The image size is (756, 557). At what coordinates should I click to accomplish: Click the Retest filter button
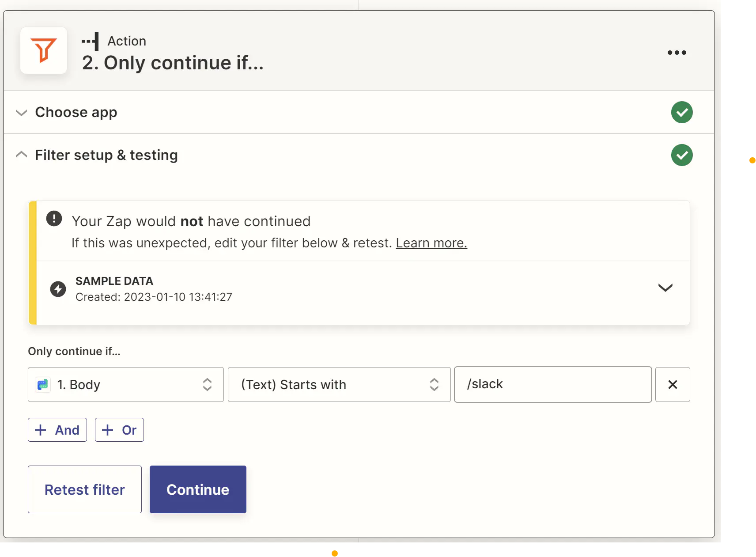point(84,489)
